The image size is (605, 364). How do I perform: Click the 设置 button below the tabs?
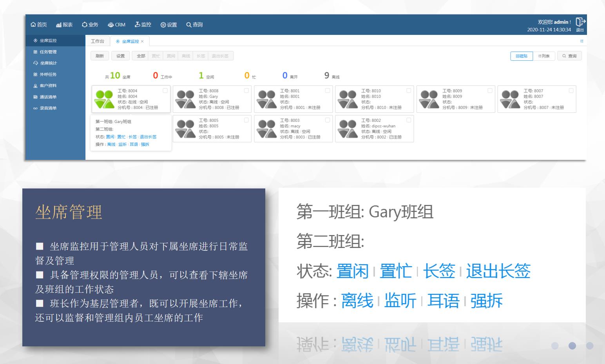120,56
